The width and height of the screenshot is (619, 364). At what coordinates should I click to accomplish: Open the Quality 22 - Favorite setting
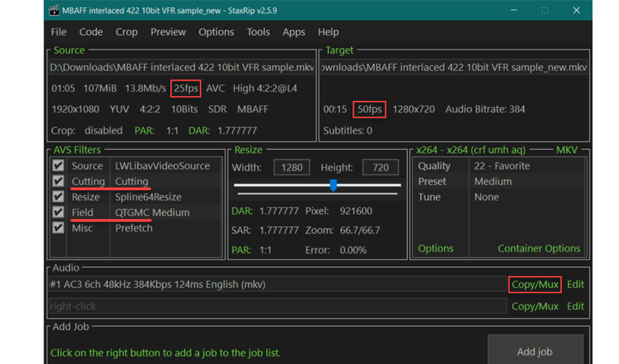[502, 166]
